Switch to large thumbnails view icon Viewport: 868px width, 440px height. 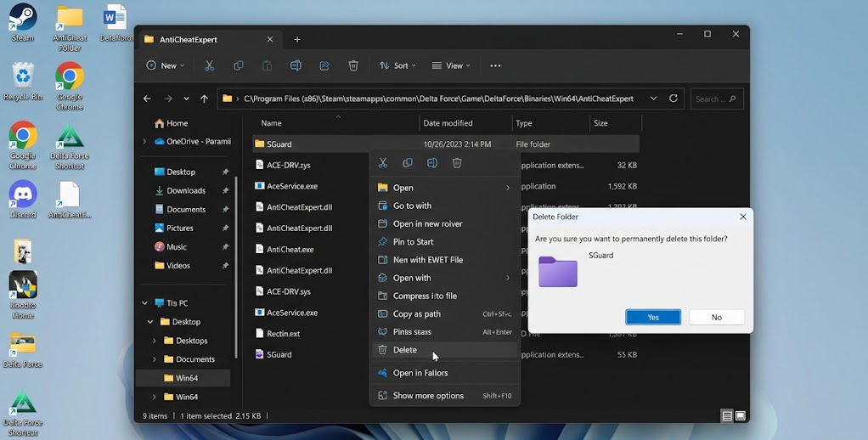click(x=740, y=415)
